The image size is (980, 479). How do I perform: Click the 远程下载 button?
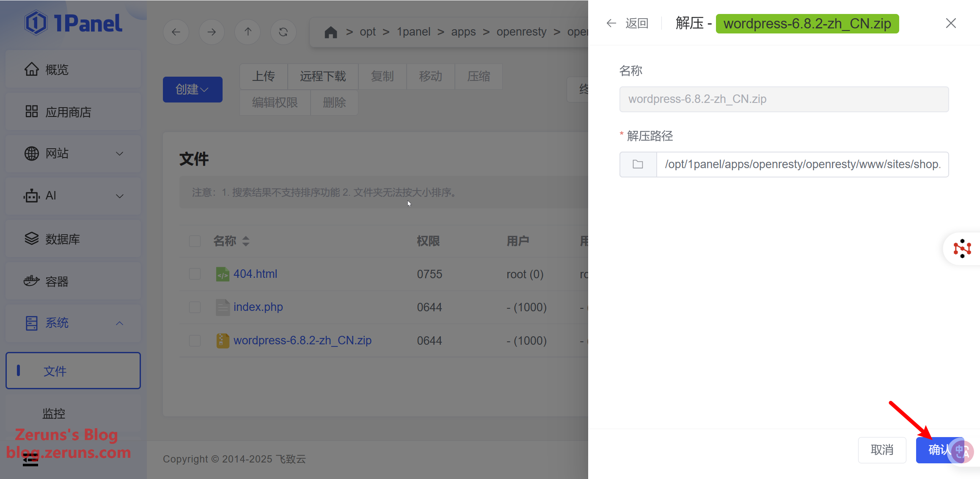[323, 76]
